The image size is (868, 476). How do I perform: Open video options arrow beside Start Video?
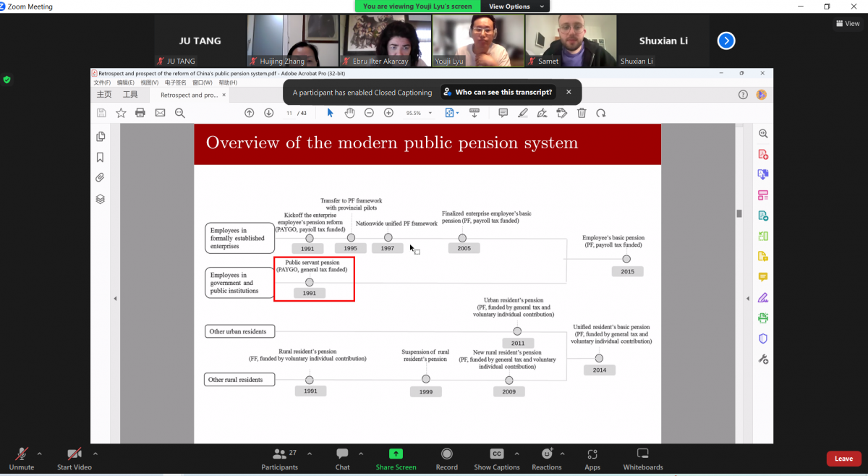[95, 454]
